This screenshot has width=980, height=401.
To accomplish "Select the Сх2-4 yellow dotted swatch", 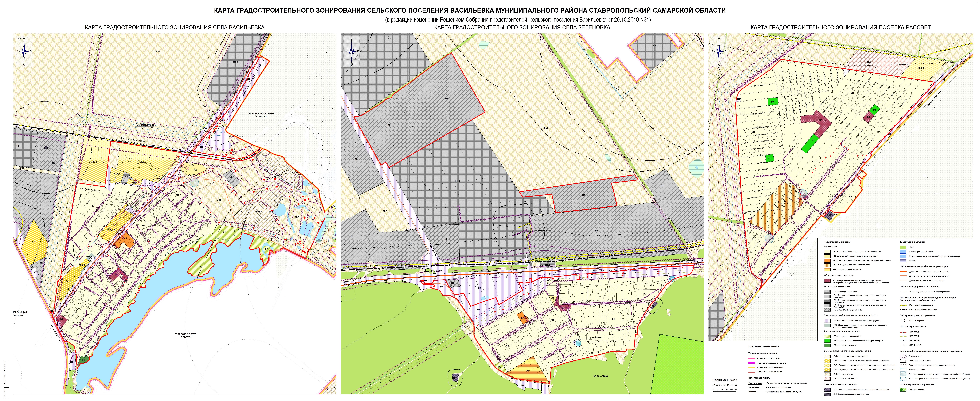I will tap(827, 366).
